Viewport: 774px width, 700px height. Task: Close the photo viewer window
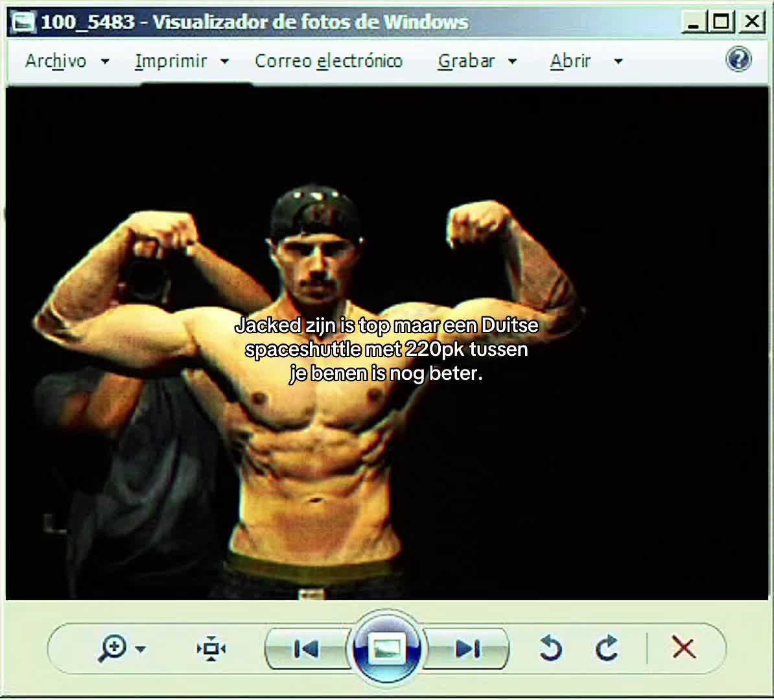(752, 22)
